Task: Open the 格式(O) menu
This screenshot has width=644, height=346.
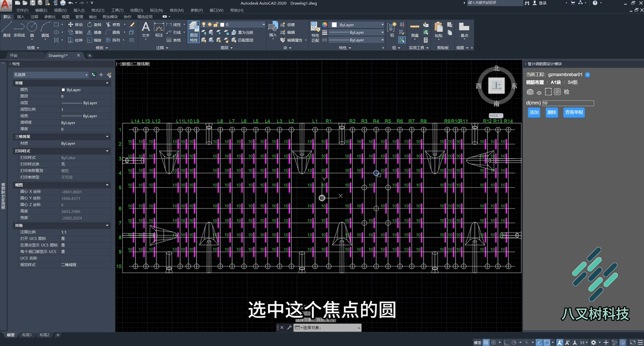Action: [x=97, y=10]
